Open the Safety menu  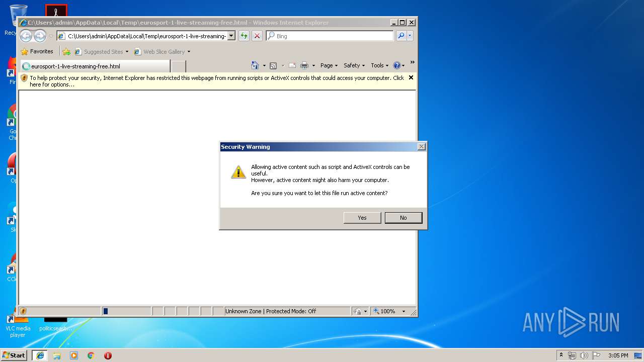pyautogui.click(x=354, y=65)
